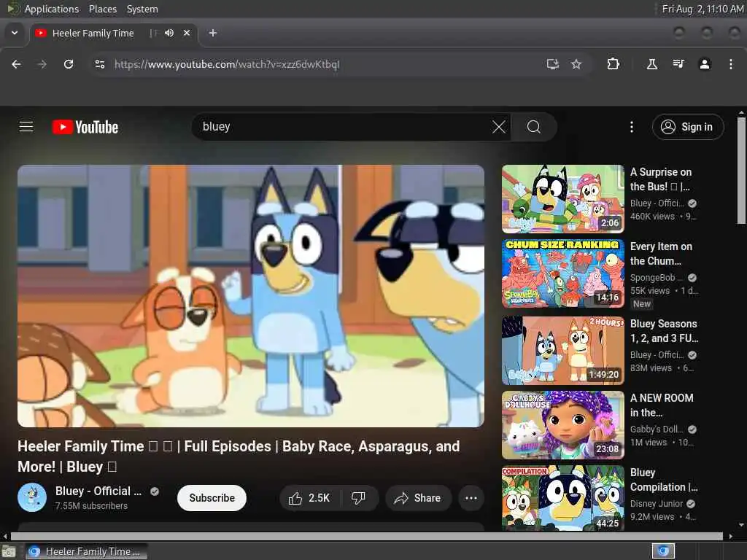Open browser extensions puzzle icon
The width and height of the screenshot is (747, 560).
click(613, 64)
